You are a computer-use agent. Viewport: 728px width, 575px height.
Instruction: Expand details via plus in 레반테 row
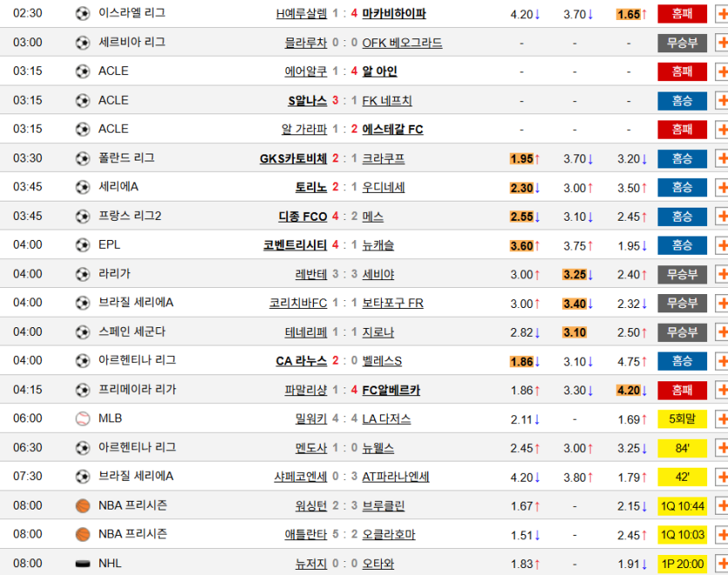[x=722, y=274]
